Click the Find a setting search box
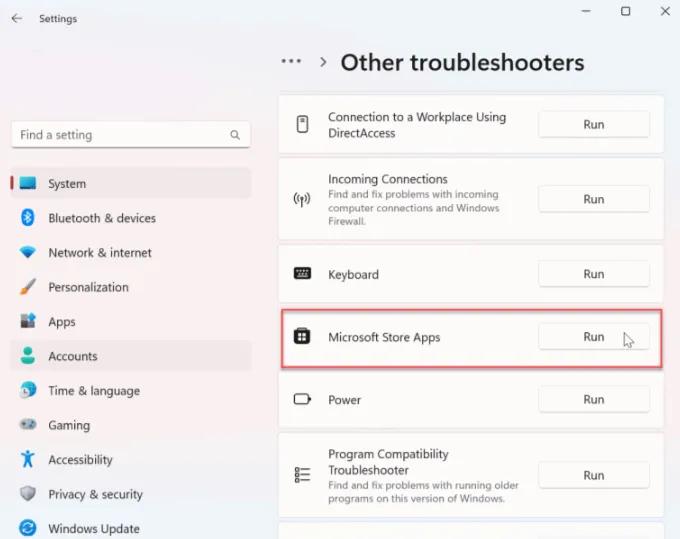 [x=120, y=135]
